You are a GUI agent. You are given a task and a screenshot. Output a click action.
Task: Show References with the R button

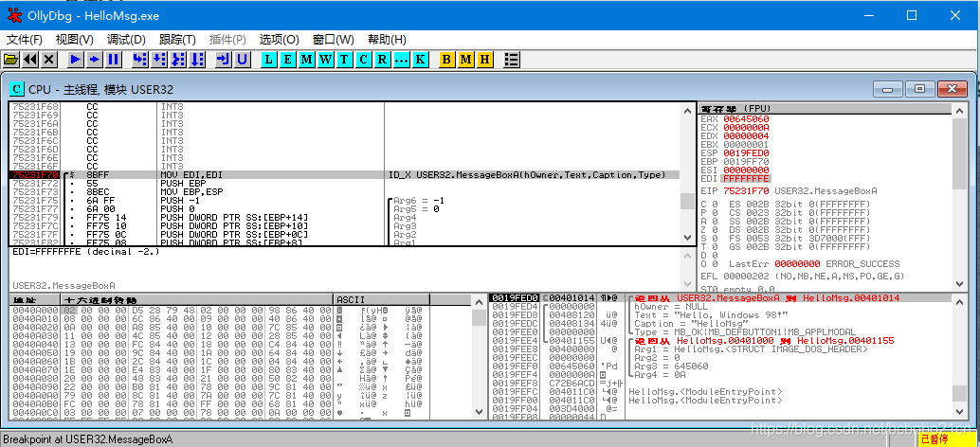click(x=383, y=60)
